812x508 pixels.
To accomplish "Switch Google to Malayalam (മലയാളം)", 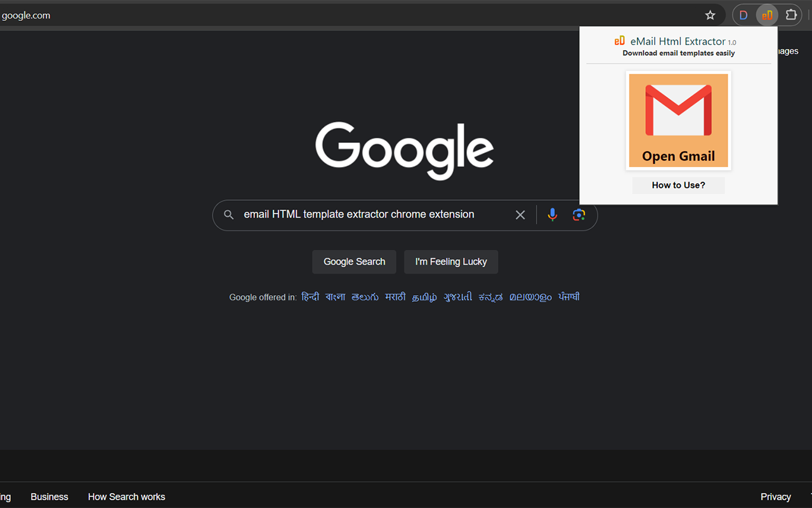I will tap(530, 297).
